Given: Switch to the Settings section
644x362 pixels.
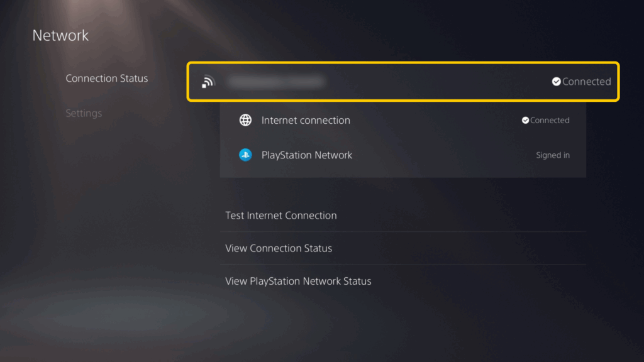Looking at the screenshot, I should 84,114.
